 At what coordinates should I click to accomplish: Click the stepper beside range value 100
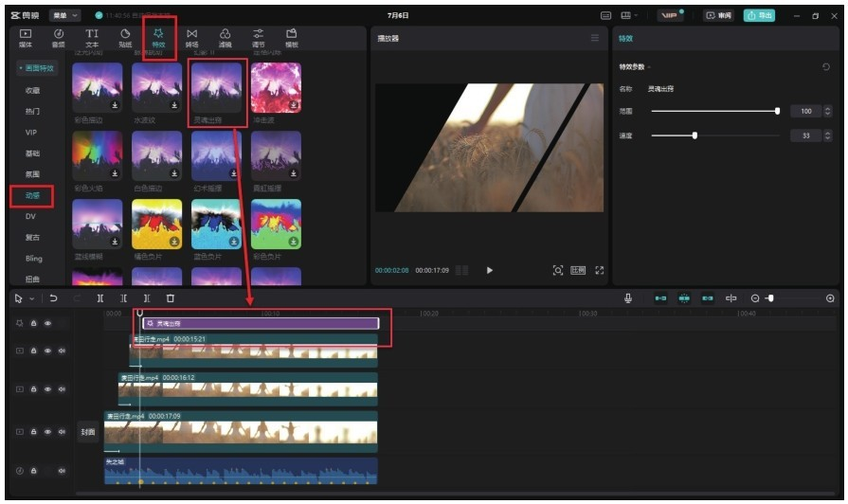point(827,111)
